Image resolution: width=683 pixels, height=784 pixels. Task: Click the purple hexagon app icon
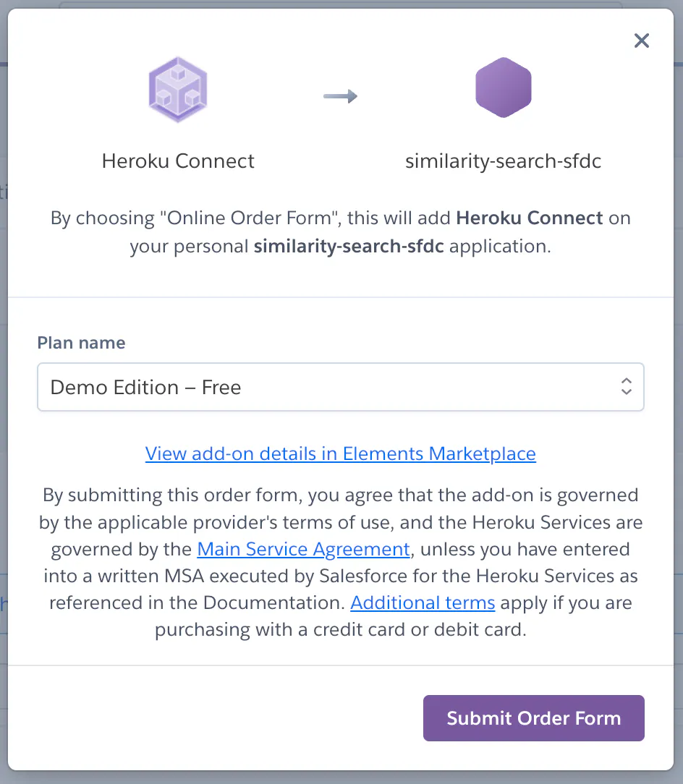(503, 90)
